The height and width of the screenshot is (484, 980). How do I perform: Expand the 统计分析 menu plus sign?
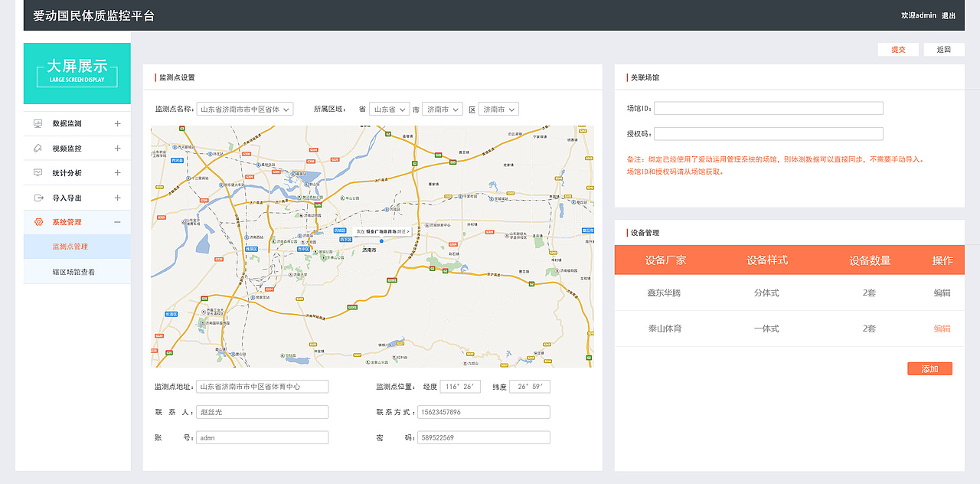coord(117,172)
